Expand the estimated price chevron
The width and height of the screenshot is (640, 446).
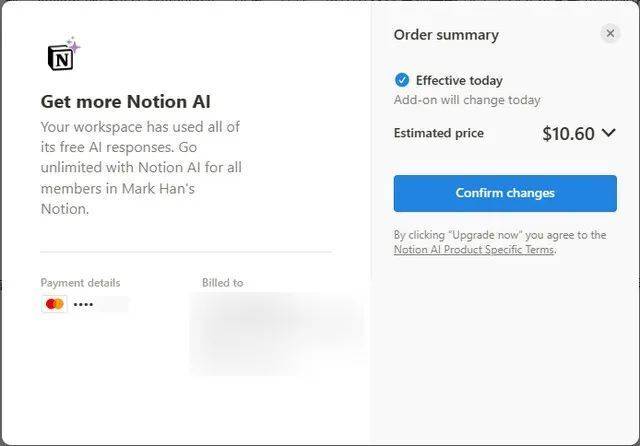click(609, 133)
